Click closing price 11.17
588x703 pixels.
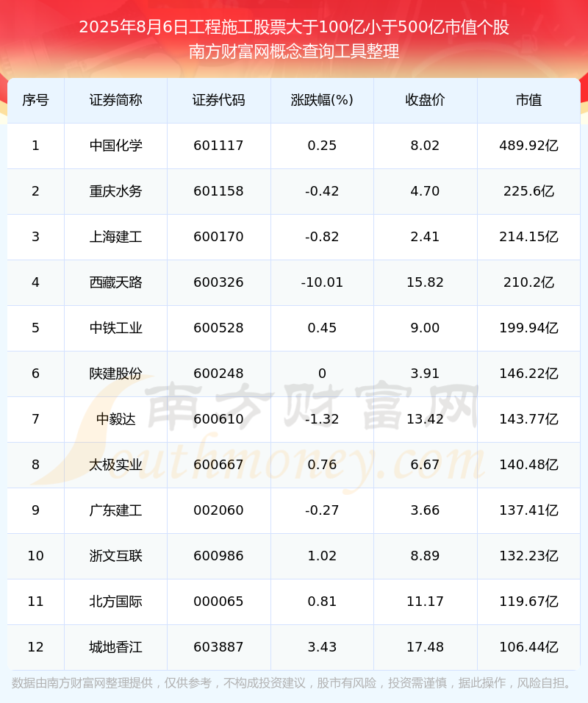tap(425, 602)
